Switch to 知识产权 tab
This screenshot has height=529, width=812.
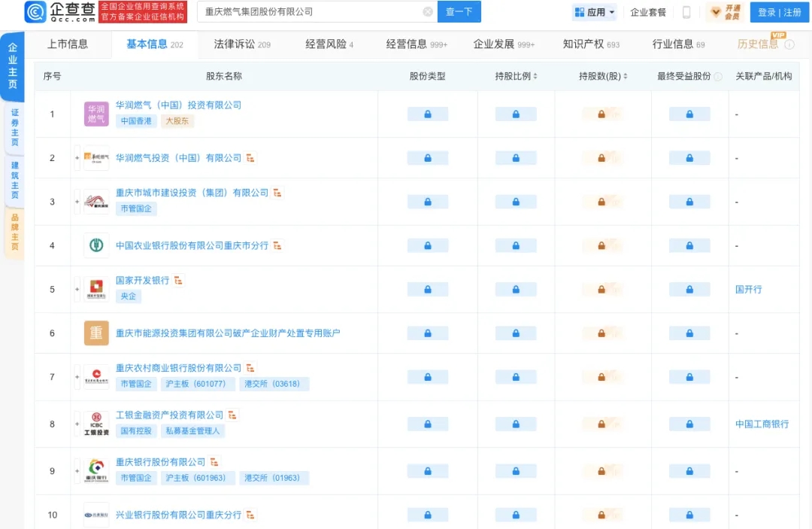click(x=591, y=44)
